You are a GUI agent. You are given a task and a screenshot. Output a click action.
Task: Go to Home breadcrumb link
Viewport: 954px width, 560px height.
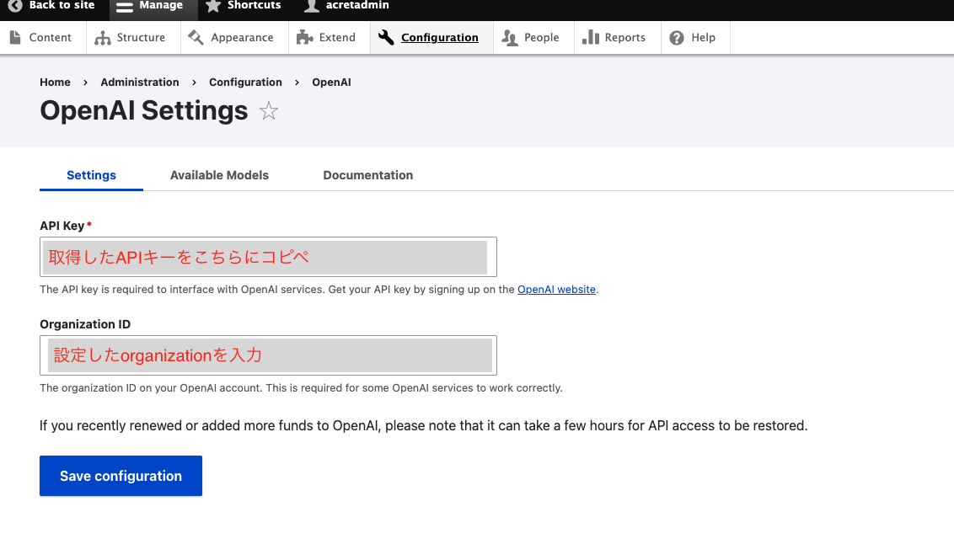[55, 82]
